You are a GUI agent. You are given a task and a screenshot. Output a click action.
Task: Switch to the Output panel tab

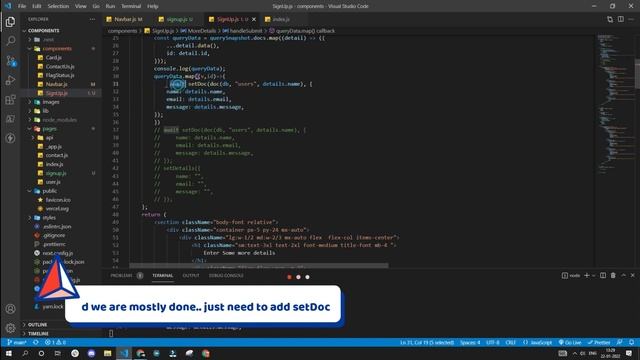point(191,276)
